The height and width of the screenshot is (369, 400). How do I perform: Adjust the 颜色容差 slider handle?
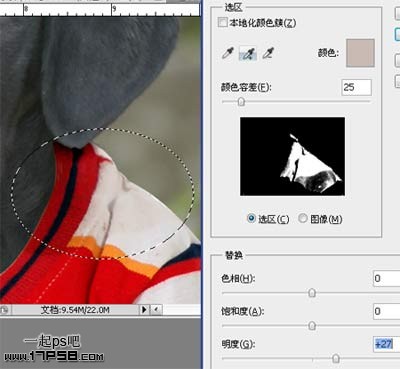pos(241,102)
